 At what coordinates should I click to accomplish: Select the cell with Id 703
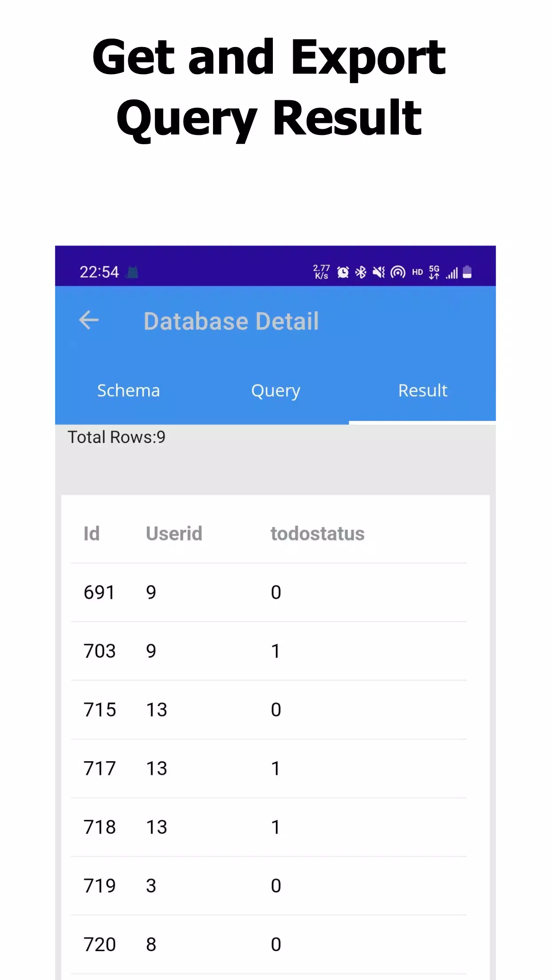[100, 651]
